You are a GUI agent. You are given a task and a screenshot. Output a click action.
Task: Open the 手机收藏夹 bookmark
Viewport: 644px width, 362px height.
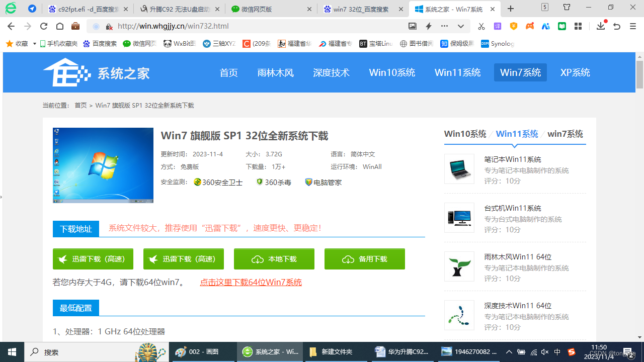[58, 44]
